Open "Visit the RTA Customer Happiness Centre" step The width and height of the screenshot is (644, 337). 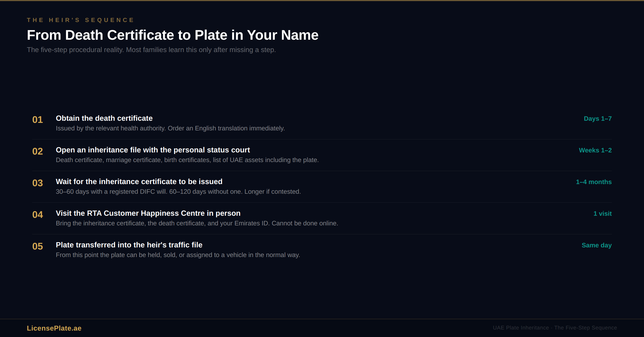pyautogui.click(x=148, y=213)
